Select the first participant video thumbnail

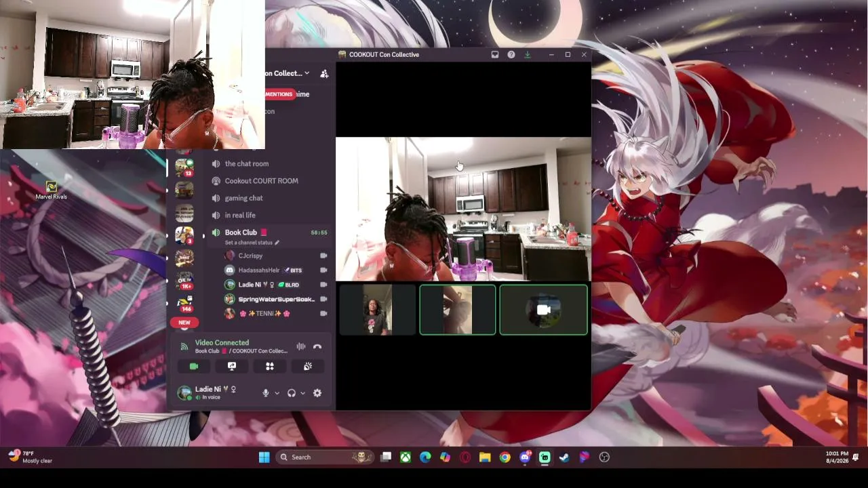(x=378, y=310)
